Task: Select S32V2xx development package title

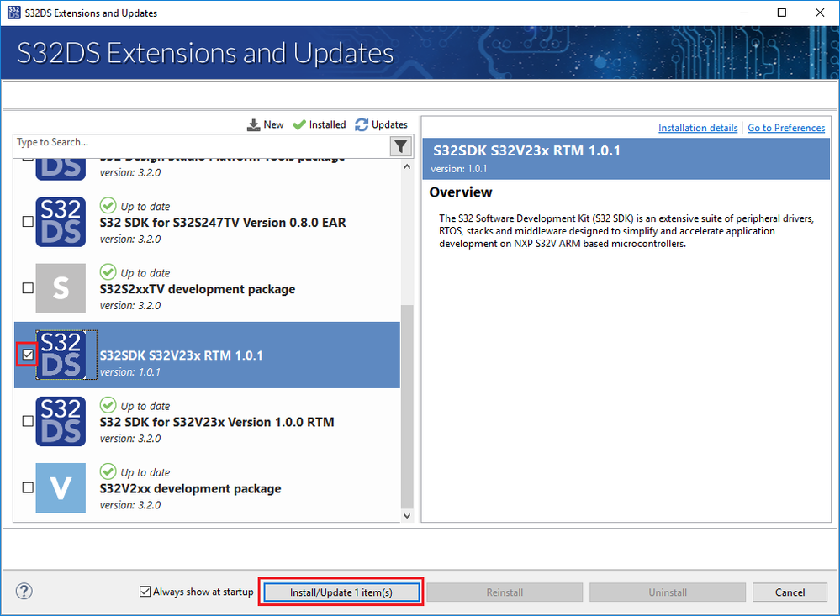Action: 190,488
